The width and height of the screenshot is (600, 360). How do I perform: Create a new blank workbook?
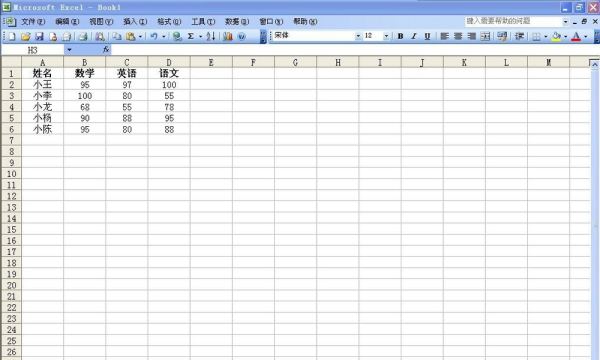(x=12, y=36)
